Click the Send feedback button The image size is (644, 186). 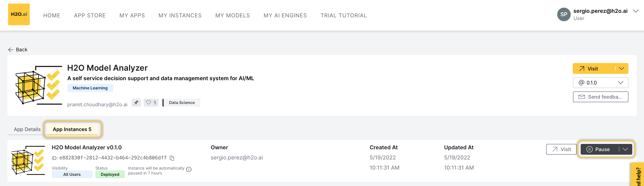point(600,97)
